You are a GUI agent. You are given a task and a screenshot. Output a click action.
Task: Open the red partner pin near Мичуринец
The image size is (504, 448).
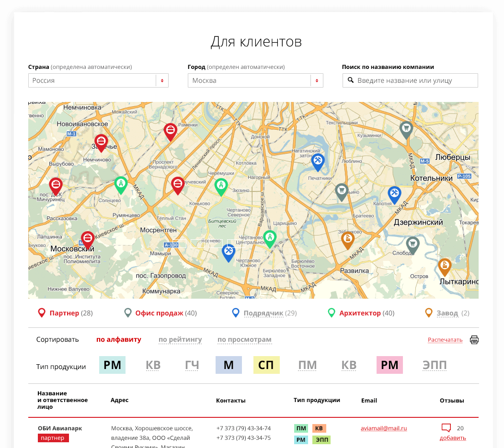click(x=56, y=186)
